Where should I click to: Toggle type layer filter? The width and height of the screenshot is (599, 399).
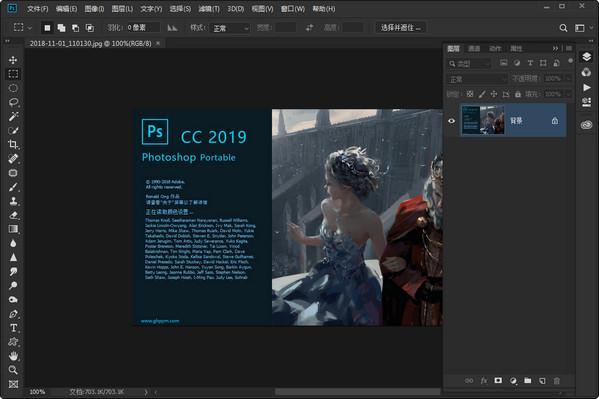pos(530,63)
